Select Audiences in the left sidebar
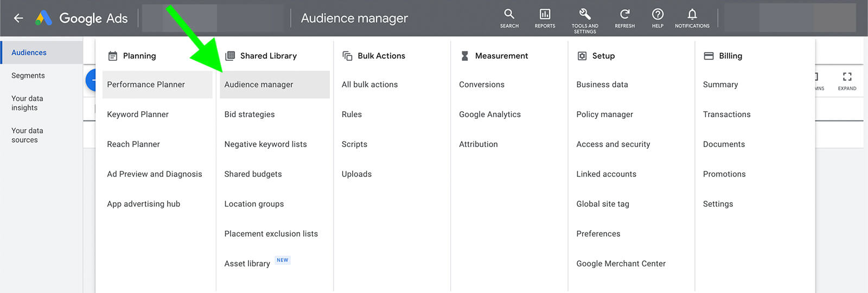Screen dimensions: 868x293 [42, 53]
